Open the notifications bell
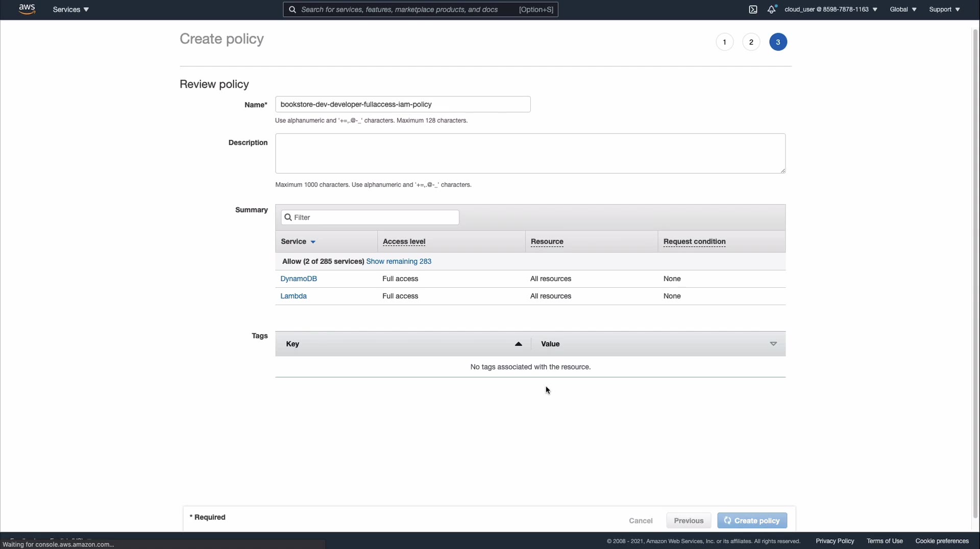Screen dimensions: 980x549 (x=771, y=9)
